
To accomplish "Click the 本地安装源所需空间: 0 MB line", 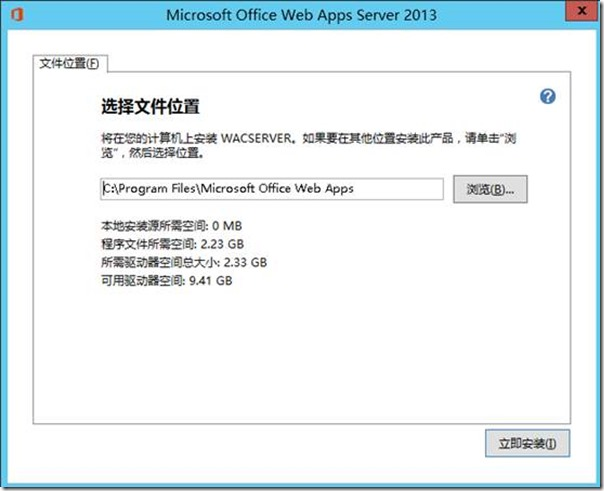I will click(x=171, y=226).
